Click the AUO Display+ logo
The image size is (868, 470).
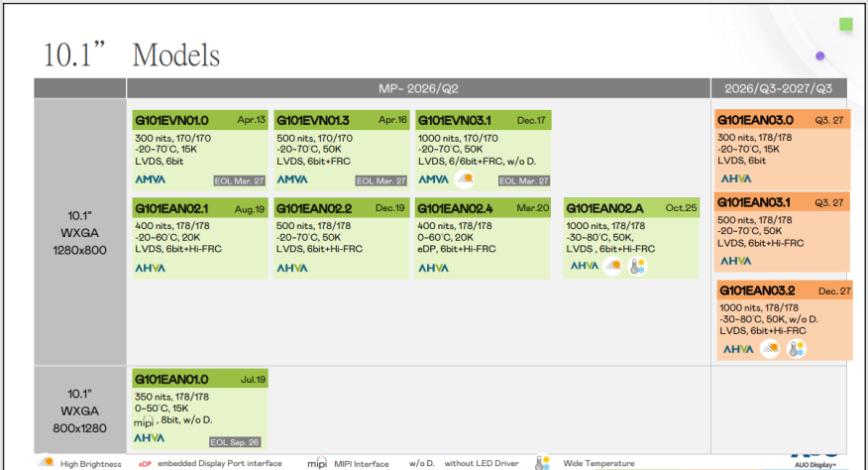click(814, 460)
